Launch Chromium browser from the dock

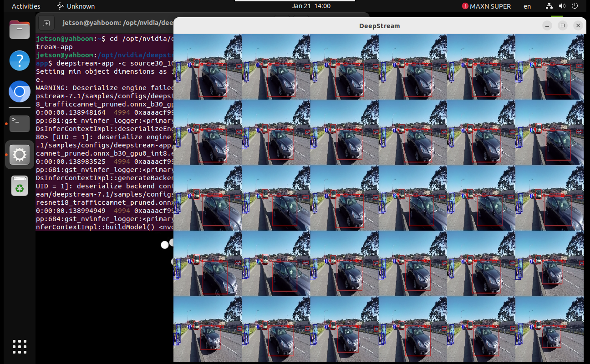click(20, 92)
